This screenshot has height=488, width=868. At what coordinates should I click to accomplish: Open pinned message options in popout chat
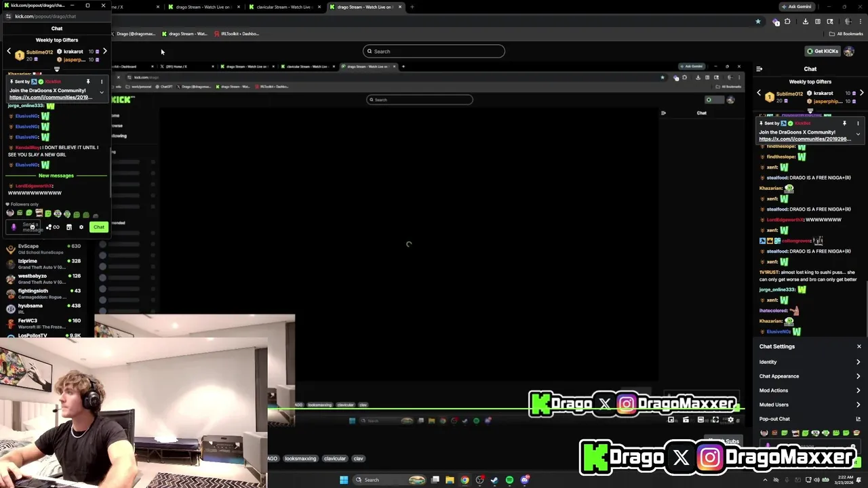pyautogui.click(x=102, y=81)
